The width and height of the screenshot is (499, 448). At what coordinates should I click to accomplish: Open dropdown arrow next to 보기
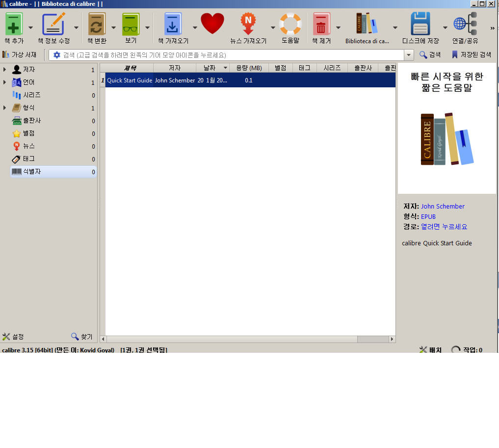pyautogui.click(x=147, y=27)
